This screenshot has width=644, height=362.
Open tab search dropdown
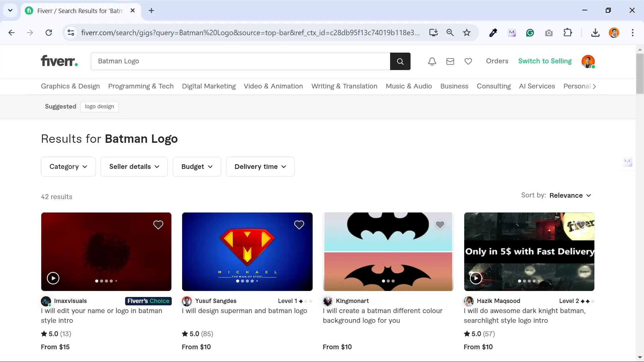(10, 10)
